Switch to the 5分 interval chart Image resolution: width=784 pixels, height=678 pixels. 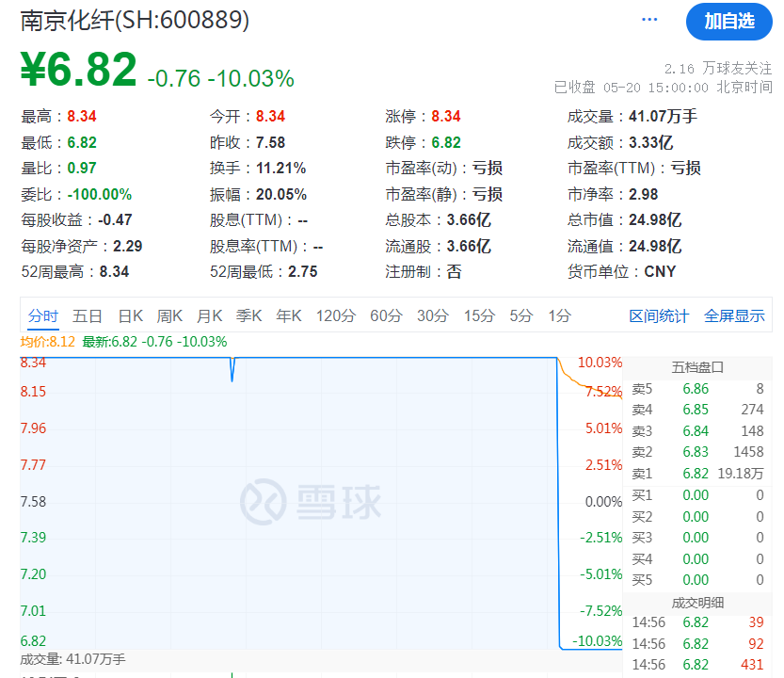coord(521,315)
